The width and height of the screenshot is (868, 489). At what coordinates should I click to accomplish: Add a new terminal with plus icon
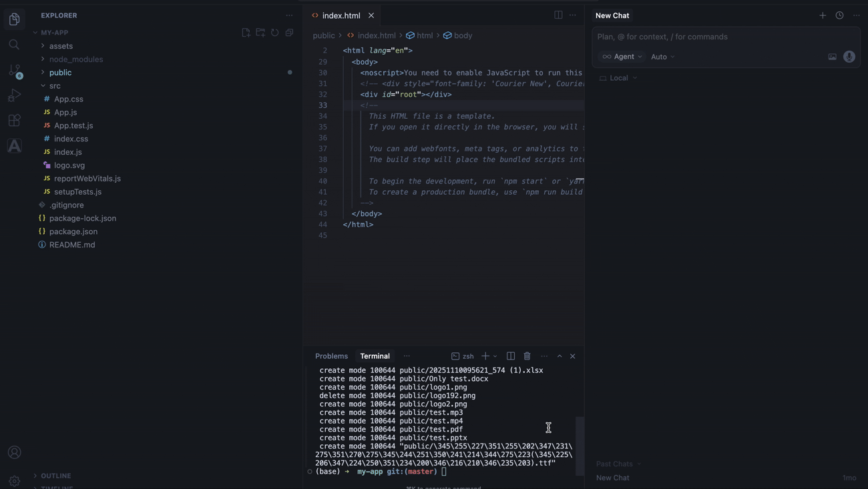(485, 356)
